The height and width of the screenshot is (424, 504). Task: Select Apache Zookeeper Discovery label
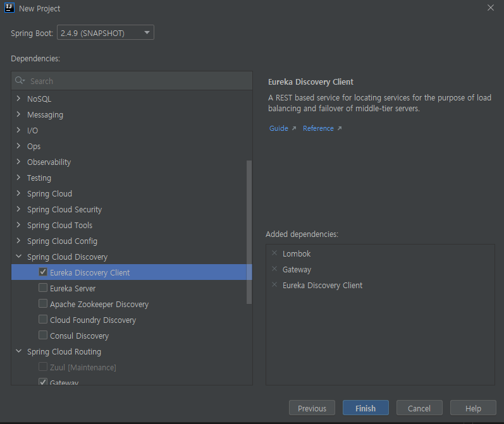(99, 304)
